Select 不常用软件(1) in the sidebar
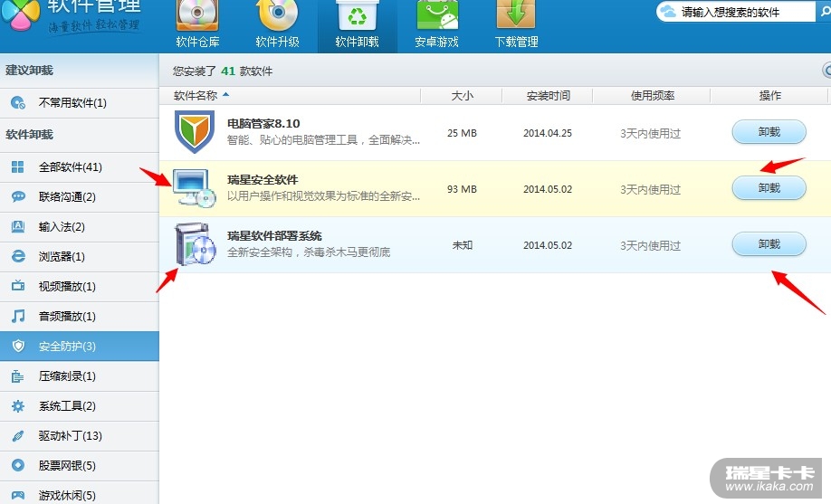 [80, 103]
